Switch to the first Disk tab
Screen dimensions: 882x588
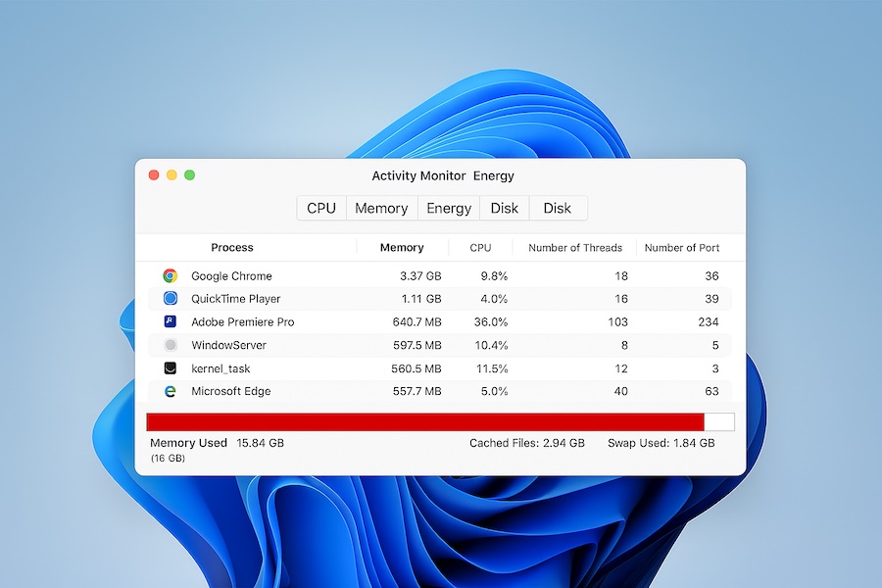pyautogui.click(x=504, y=208)
